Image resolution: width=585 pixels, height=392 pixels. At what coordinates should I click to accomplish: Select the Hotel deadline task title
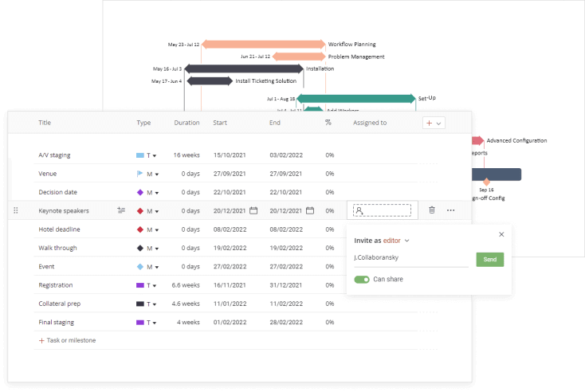tap(58, 229)
